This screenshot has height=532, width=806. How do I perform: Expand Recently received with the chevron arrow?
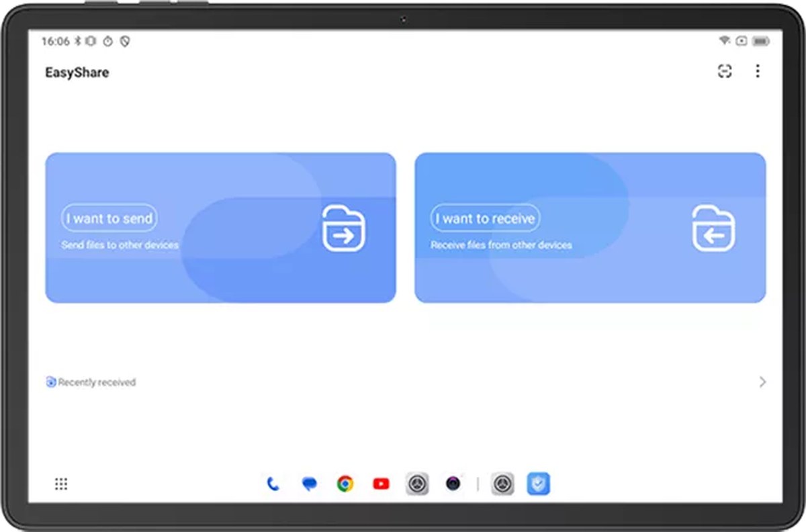762,382
